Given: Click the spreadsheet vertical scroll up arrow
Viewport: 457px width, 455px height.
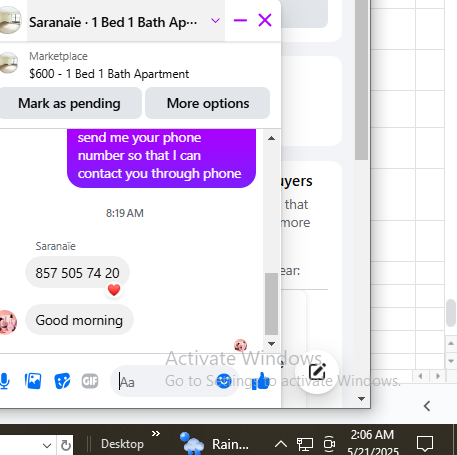Looking at the screenshot, I should 451,343.
